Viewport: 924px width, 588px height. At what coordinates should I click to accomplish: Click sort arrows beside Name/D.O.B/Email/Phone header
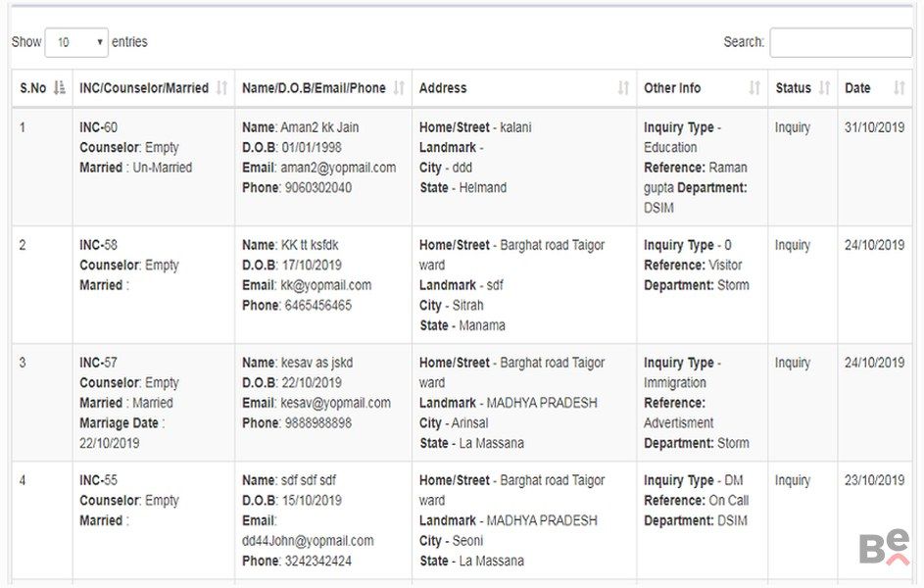(399, 88)
